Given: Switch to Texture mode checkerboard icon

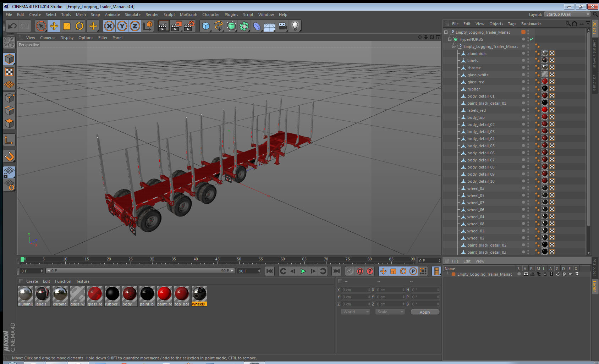Looking at the screenshot, I should 9,72.
